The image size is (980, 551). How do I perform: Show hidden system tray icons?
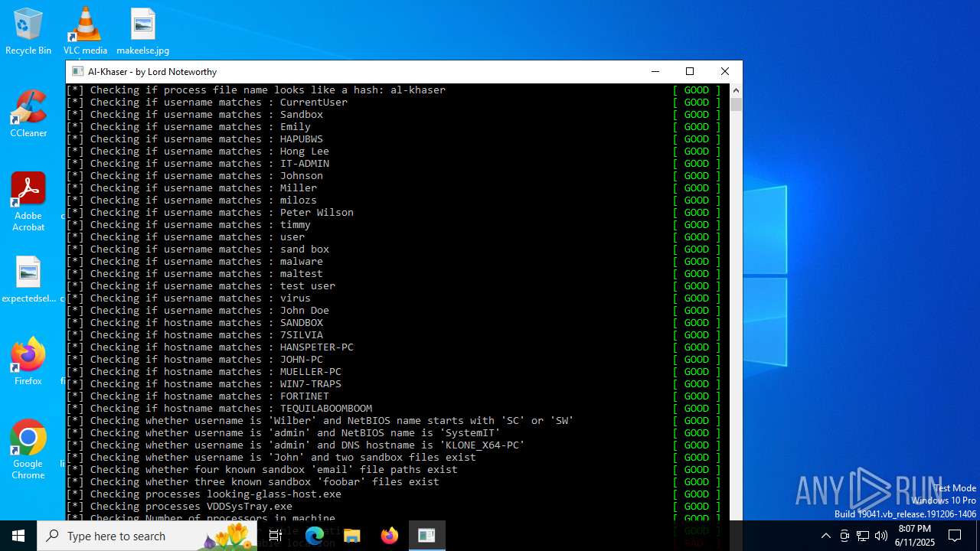coord(825,536)
